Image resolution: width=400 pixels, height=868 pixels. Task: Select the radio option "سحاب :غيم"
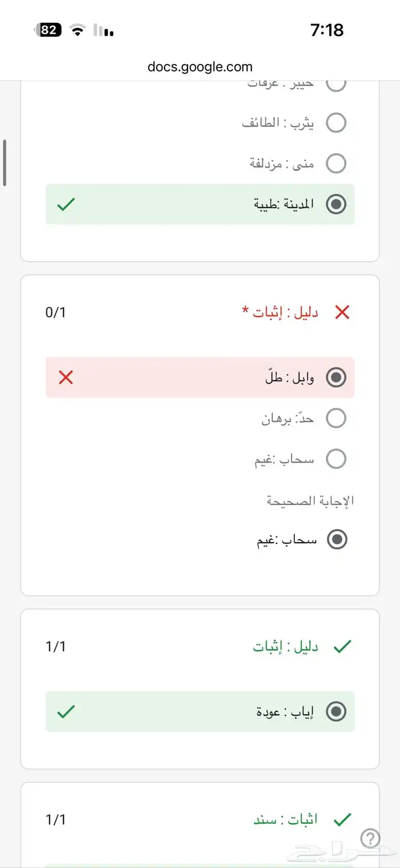337,459
